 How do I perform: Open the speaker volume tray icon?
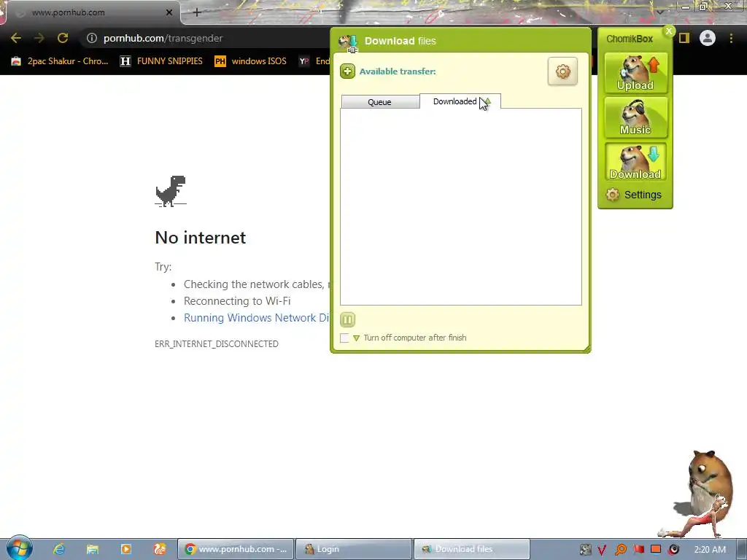tap(673, 550)
